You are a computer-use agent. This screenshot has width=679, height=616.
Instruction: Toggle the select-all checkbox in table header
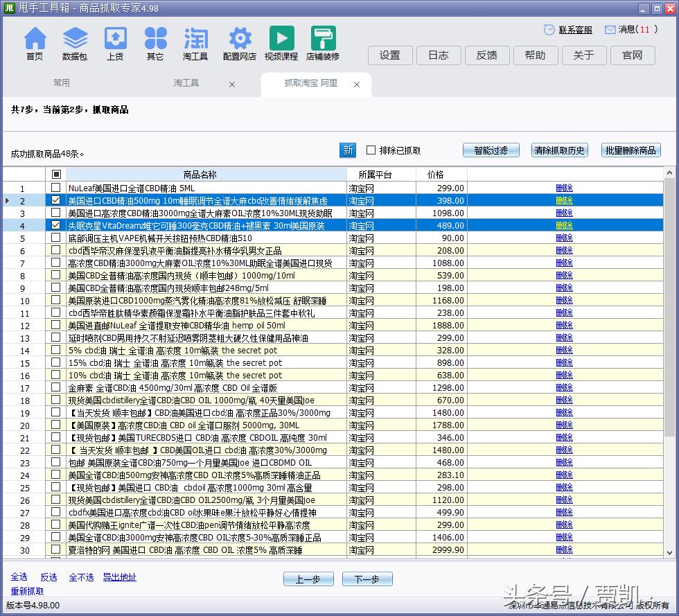[56, 175]
